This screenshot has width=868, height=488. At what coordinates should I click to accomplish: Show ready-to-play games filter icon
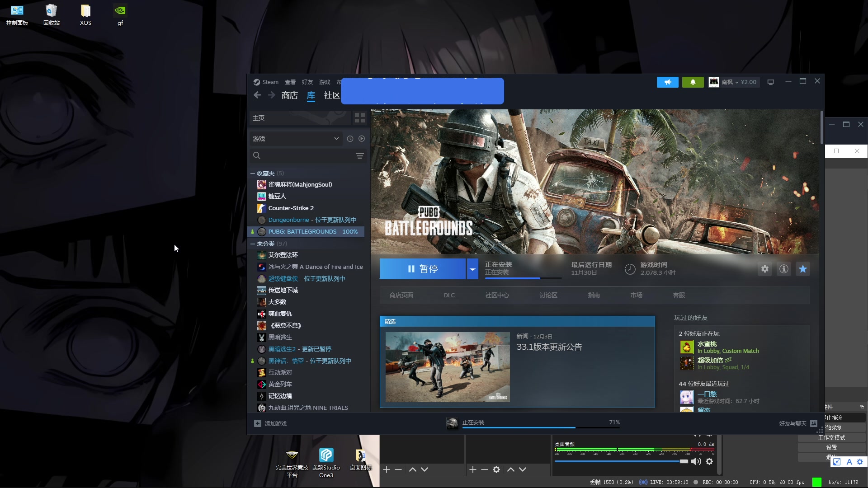pyautogui.click(x=362, y=139)
